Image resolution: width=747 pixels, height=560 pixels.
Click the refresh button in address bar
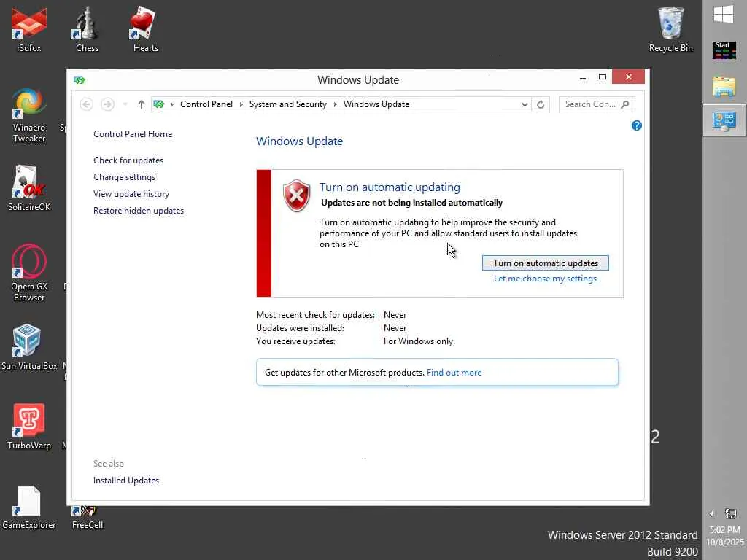point(541,104)
